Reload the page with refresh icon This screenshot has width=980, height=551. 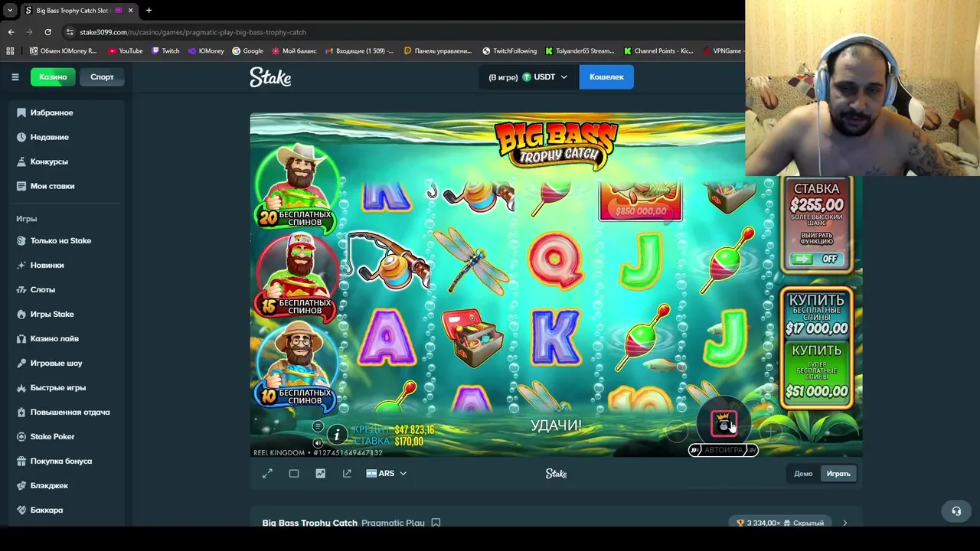(x=47, y=32)
